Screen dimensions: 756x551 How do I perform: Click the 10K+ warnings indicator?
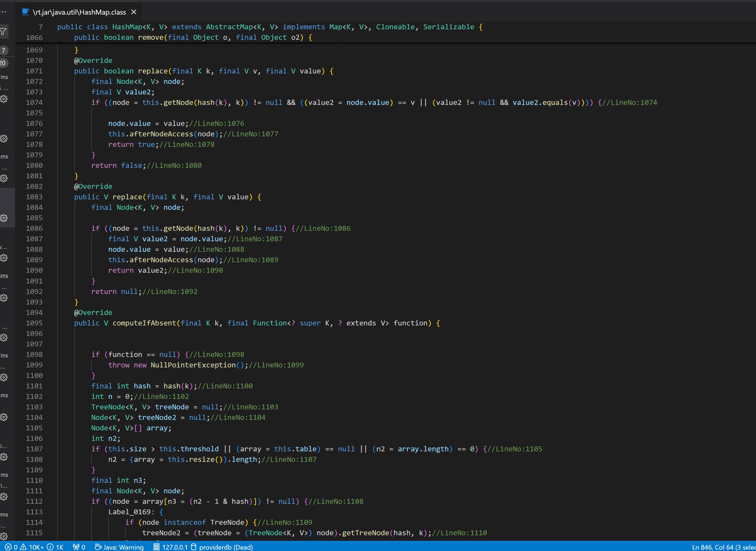tap(32, 547)
